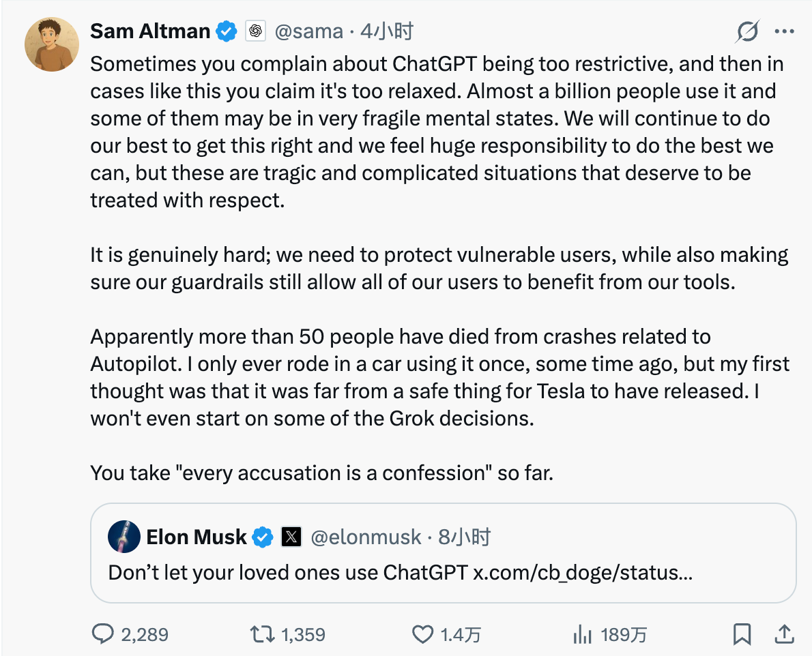Open the x.com/cb_doge/status link
812x656 pixels.
(583, 571)
